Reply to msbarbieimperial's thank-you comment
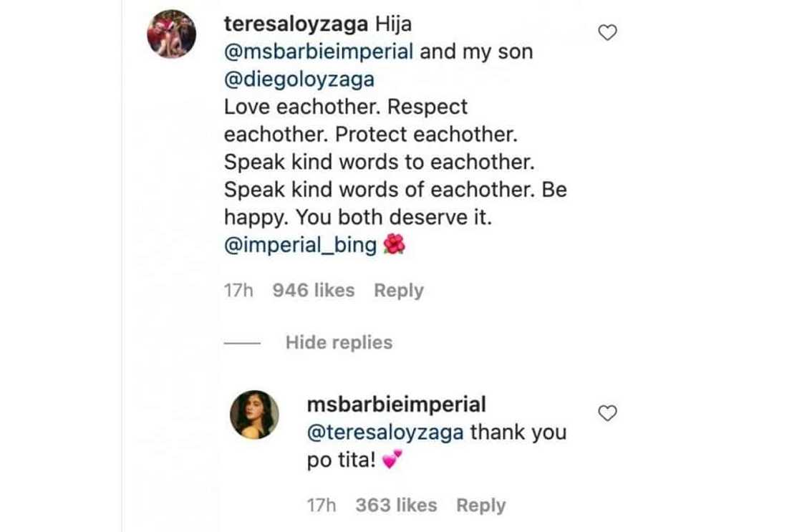This screenshot has width=802, height=532. click(481, 505)
